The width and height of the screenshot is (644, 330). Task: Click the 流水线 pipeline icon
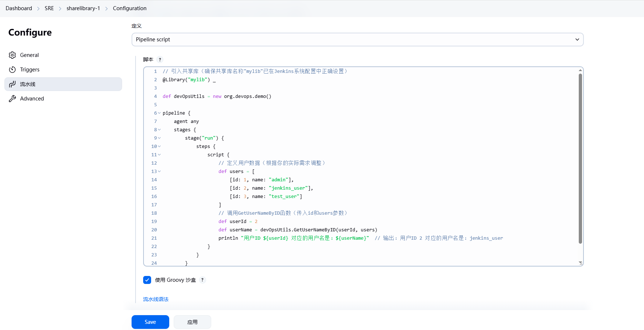tap(12, 84)
